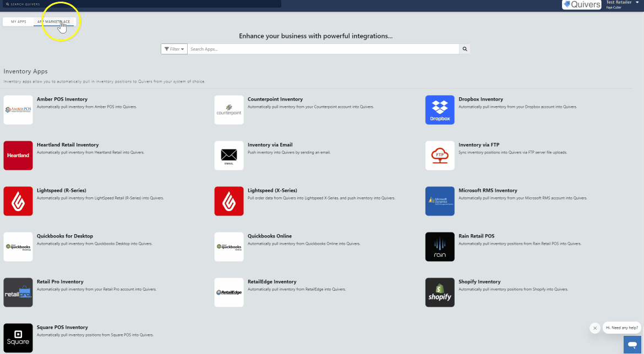The height and width of the screenshot is (354, 644).
Task: Select the Microsoft RMS Inventory icon
Action: click(x=440, y=201)
